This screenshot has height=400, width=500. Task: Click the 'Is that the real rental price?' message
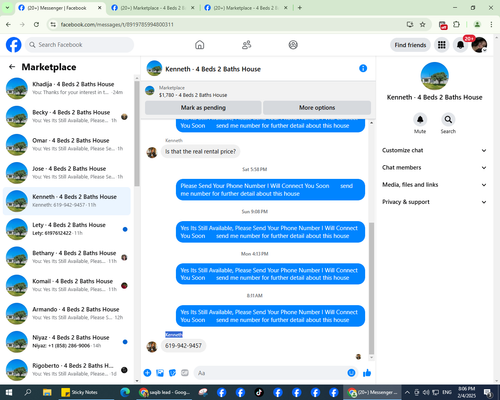click(x=200, y=151)
